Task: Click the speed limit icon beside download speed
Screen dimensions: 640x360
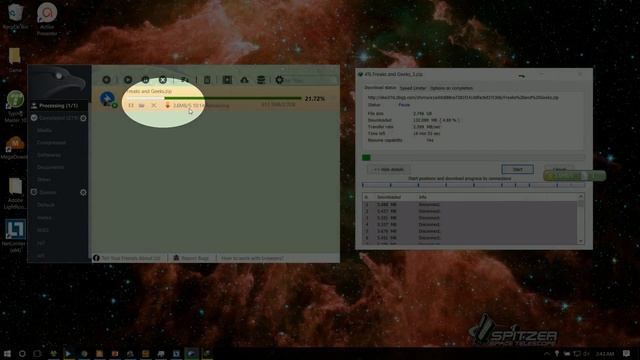Action: (x=167, y=105)
